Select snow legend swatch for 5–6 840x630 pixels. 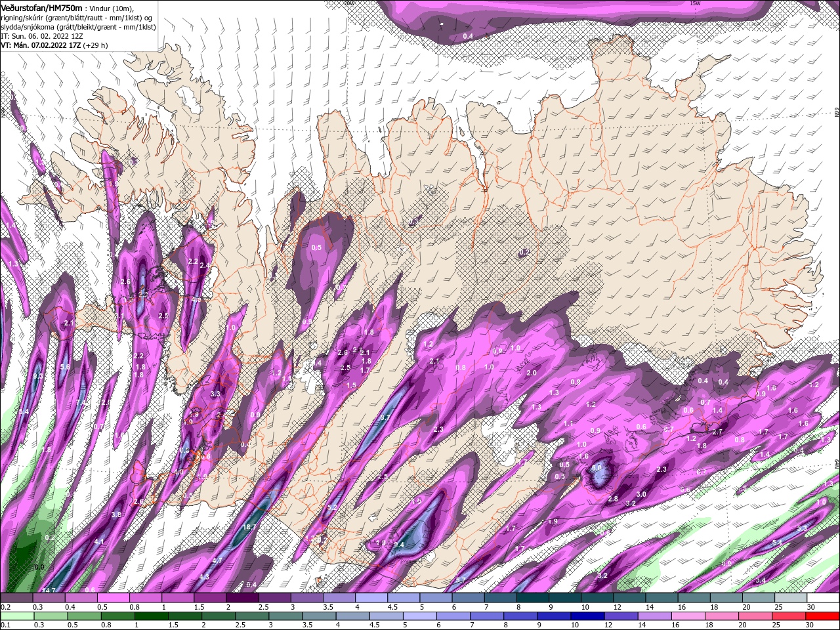[434, 598]
